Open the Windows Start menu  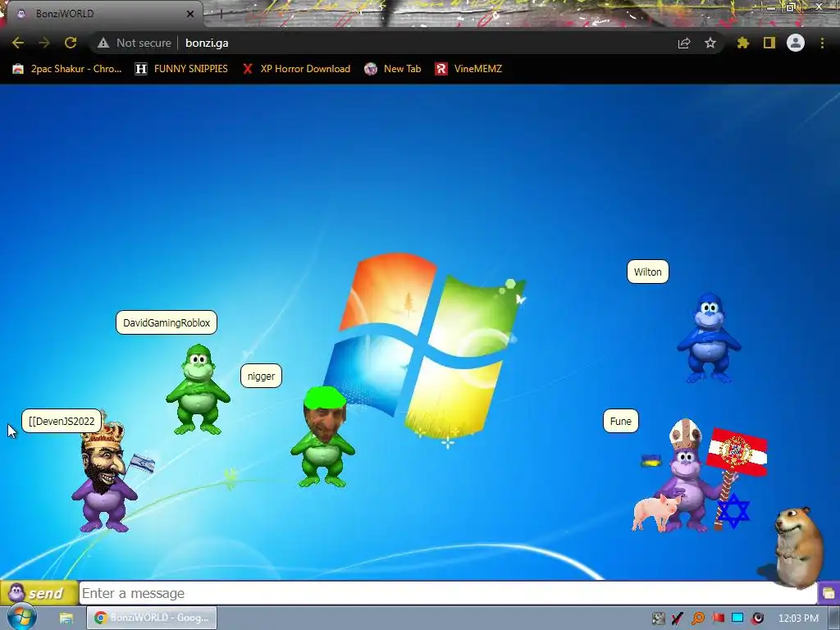point(22,618)
